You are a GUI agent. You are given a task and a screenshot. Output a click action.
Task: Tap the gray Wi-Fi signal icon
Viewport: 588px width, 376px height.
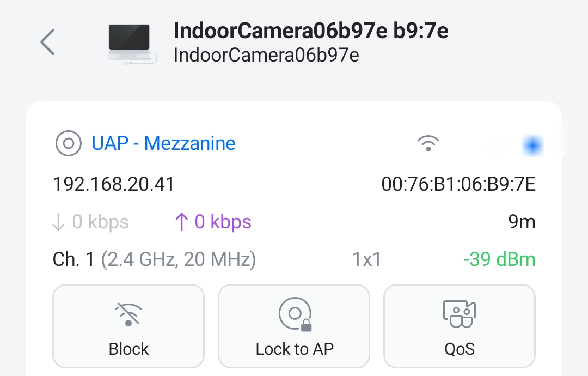tap(428, 144)
